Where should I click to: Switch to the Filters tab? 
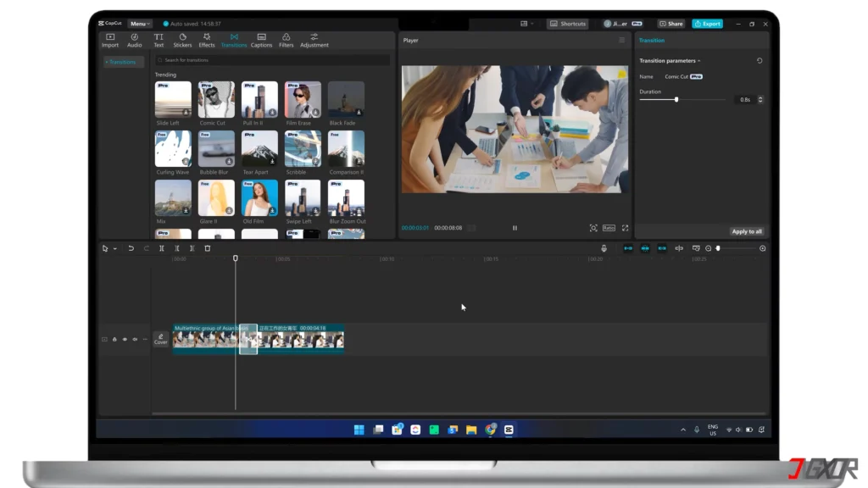point(287,41)
